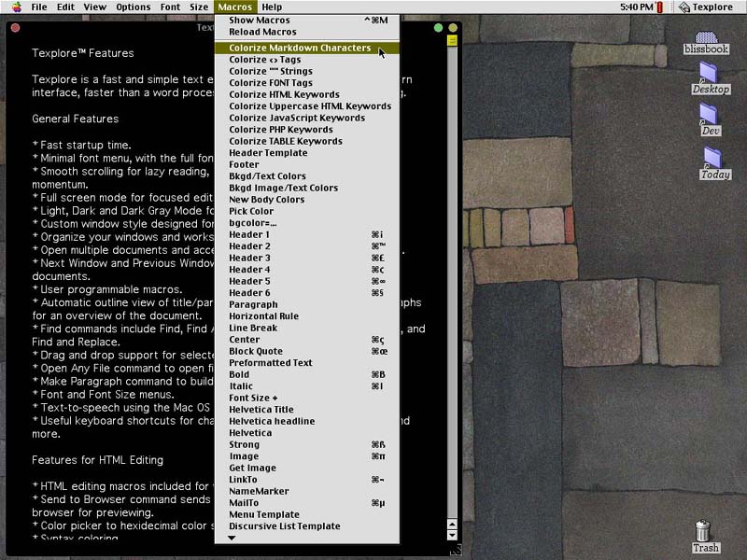Run Colorize "" Strings macro
This screenshot has height=560, width=747.
click(x=307, y=71)
